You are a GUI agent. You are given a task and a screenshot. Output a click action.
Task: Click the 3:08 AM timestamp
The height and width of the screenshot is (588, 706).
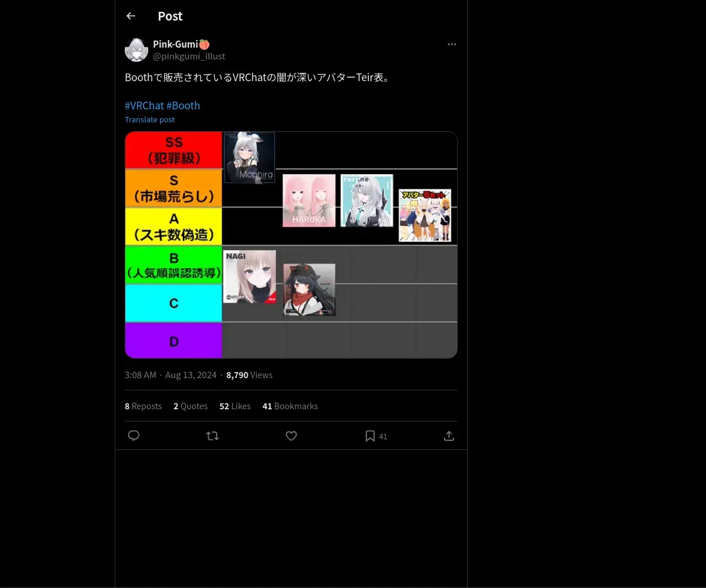click(141, 375)
